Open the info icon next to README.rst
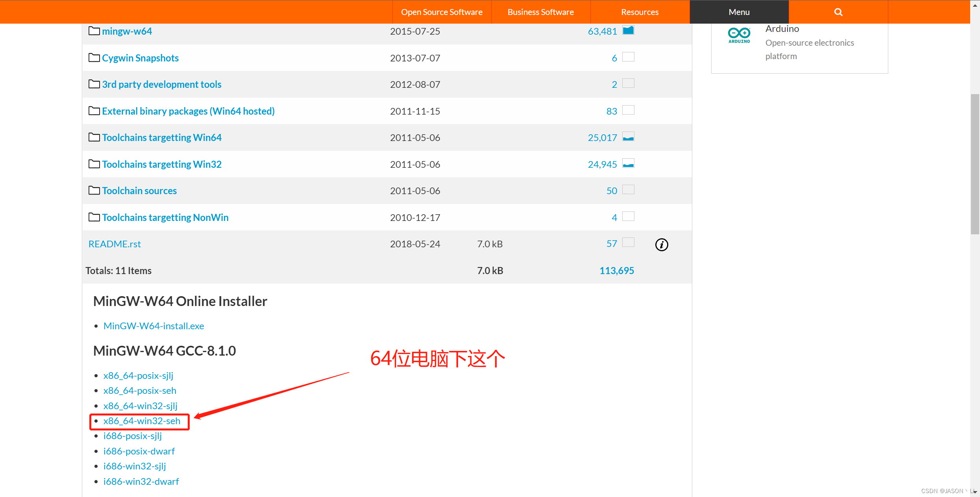 click(662, 245)
